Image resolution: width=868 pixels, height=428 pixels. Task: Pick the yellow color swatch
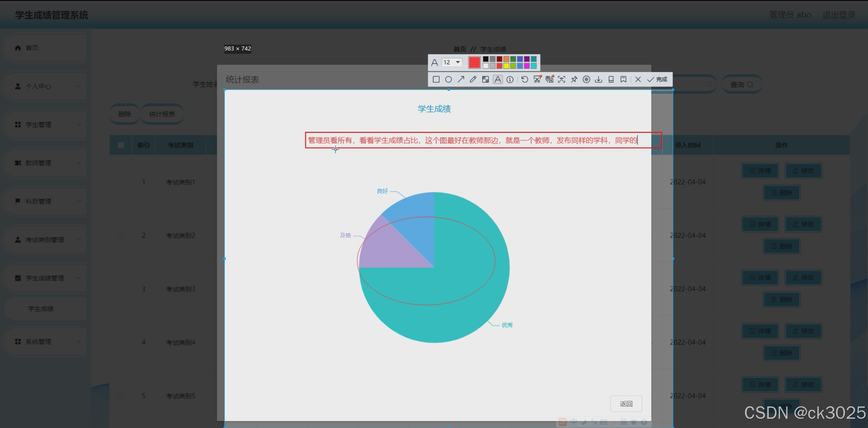(506, 66)
